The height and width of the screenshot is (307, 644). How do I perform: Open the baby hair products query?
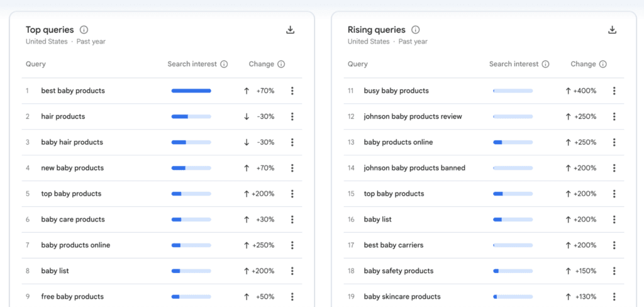72,142
